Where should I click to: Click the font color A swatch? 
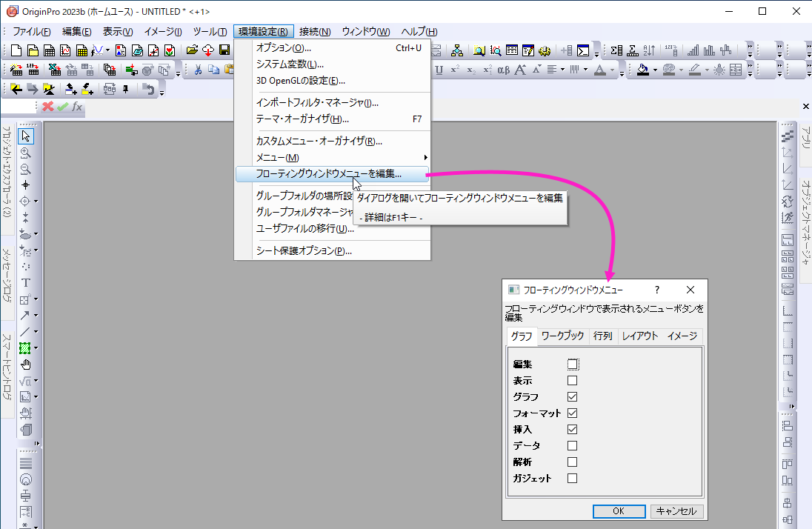[x=599, y=70]
